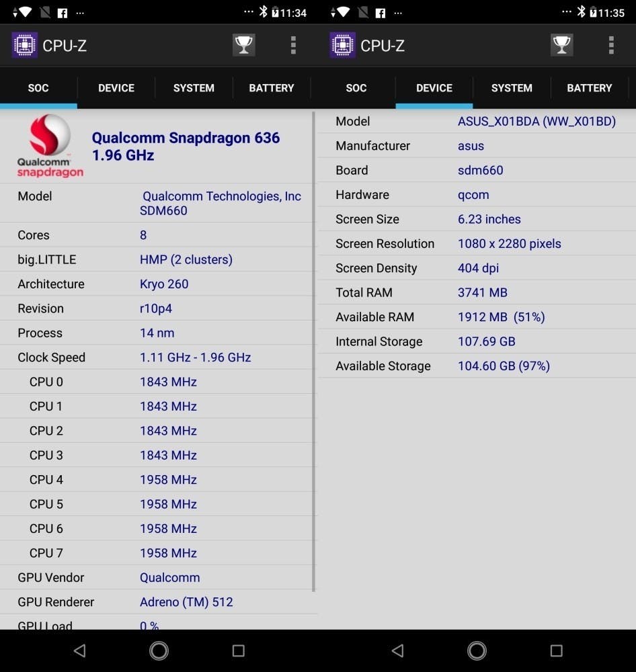
Task: Open the three-dot overflow menu in left screen
Action: click(293, 45)
